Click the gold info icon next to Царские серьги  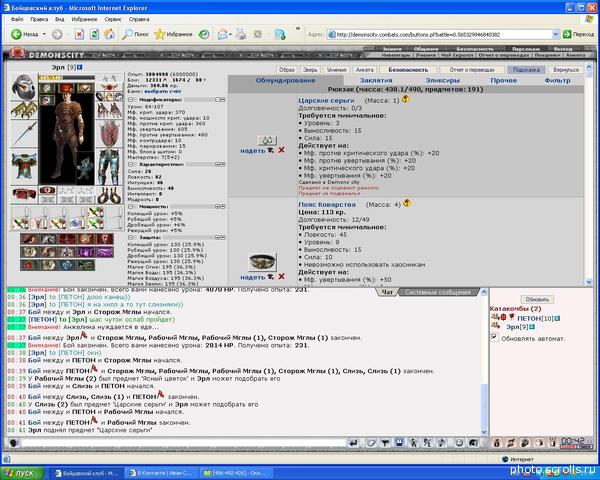coord(405,99)
